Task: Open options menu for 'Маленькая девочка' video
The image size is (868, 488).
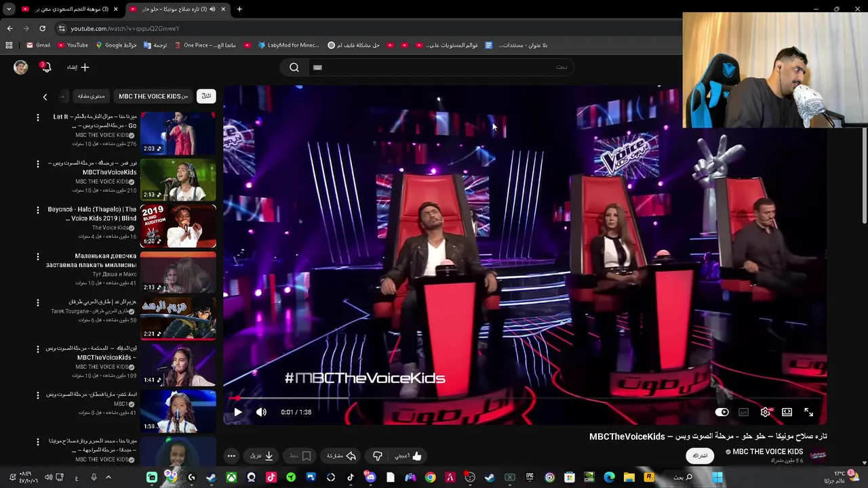Action: 38,256
